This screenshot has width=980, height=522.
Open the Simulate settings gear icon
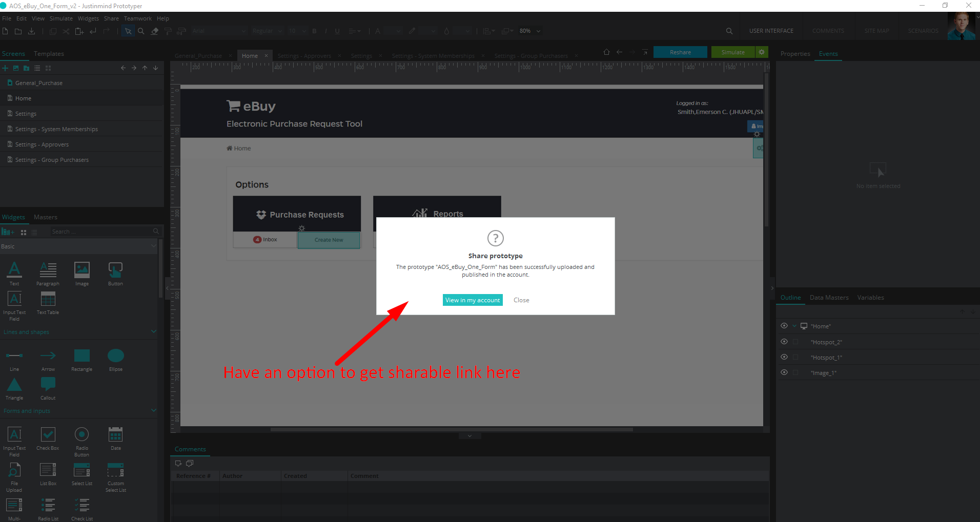click(762, 52)
